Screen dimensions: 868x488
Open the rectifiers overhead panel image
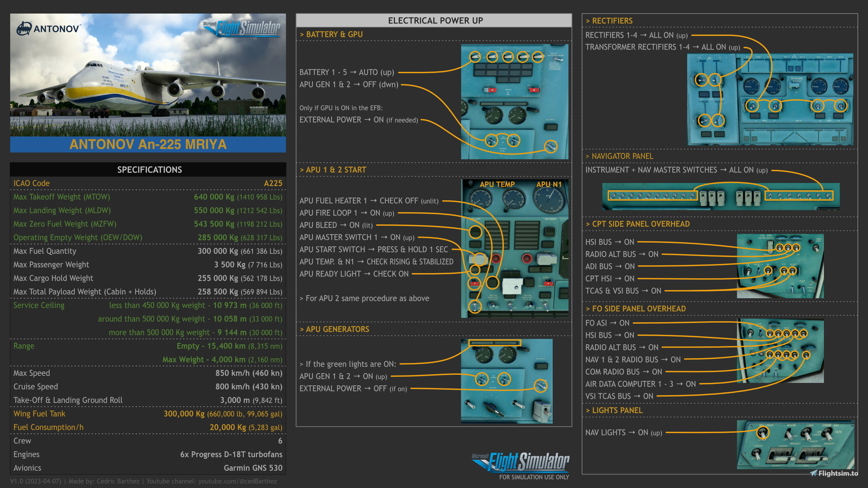click(x=770, y=99)
